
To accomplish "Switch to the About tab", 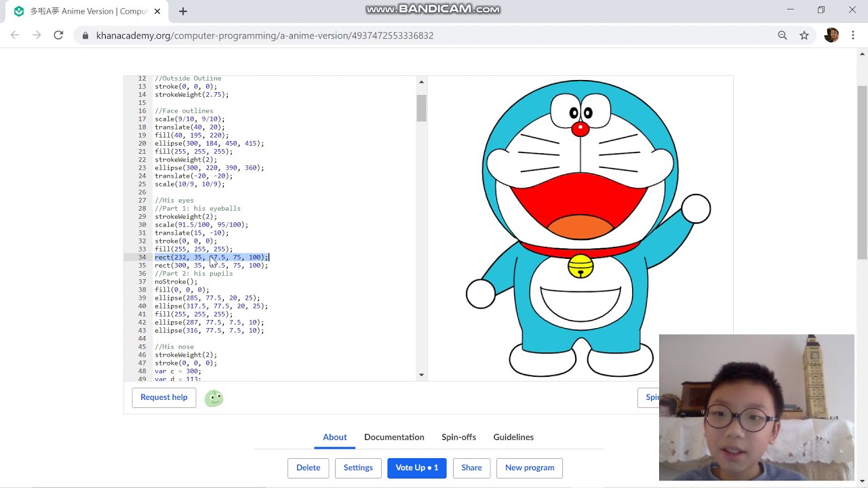I will tap(334, 437).
